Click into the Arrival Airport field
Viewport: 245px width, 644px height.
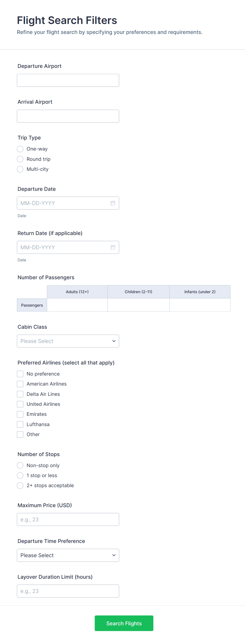click(x=68, y=116)
